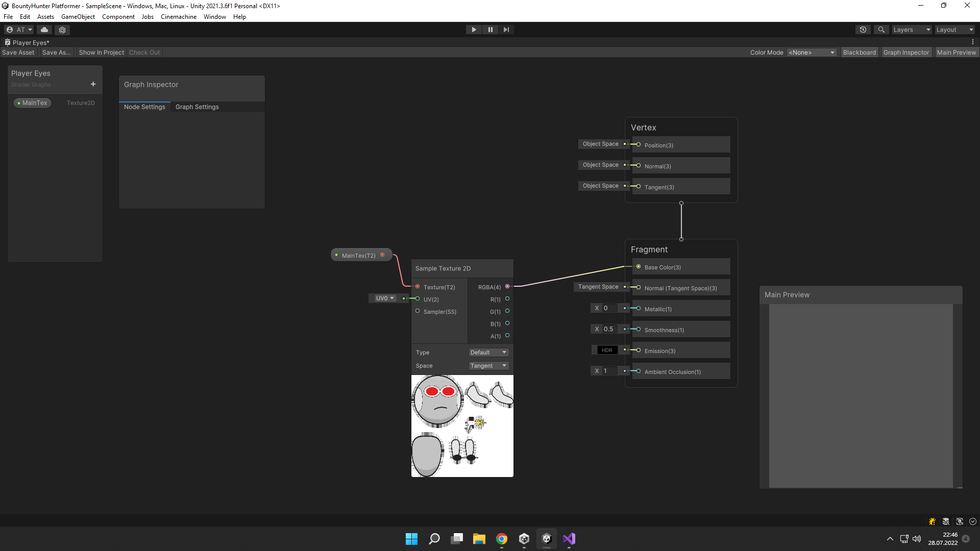Save the shader with Save Asset
Viewport: 980px width, 551px height.
tap(18, 52)
